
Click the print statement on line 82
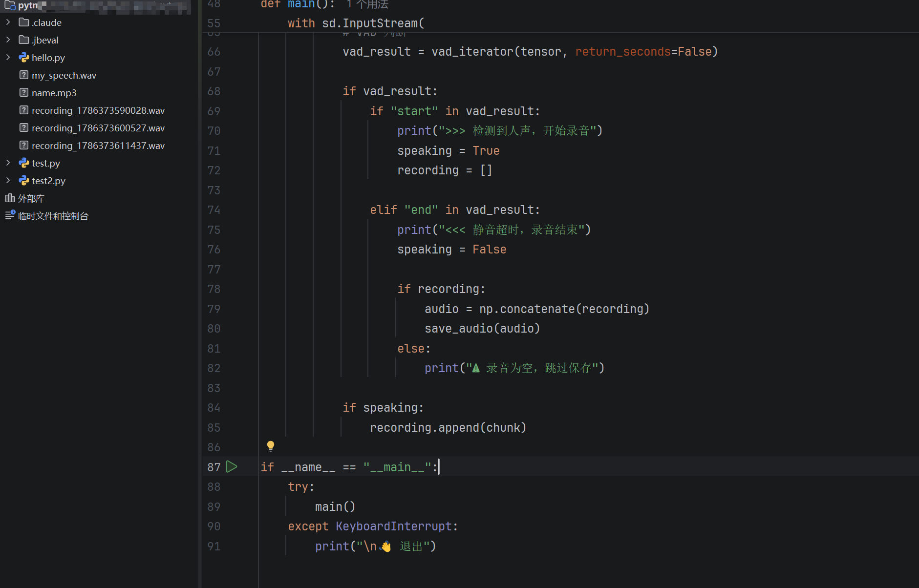(x=514, y=368)
